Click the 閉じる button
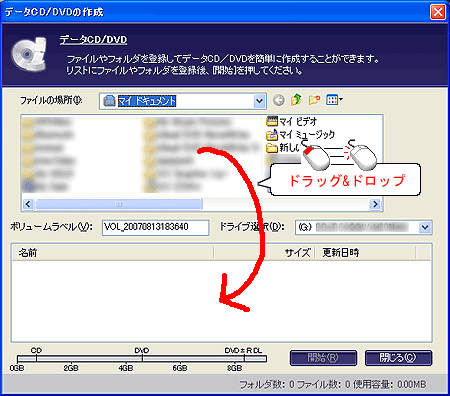450x396 pixels. point(398,358)
